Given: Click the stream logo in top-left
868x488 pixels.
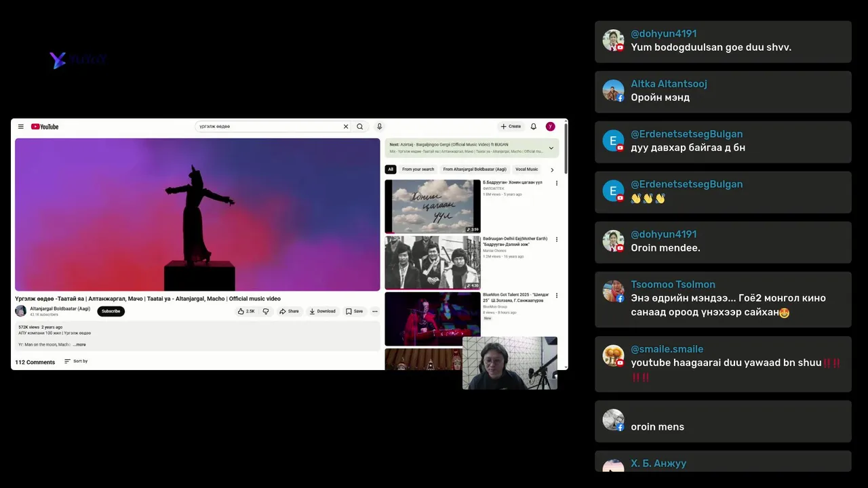Looking at the screenshot, I should coord(78,60).
